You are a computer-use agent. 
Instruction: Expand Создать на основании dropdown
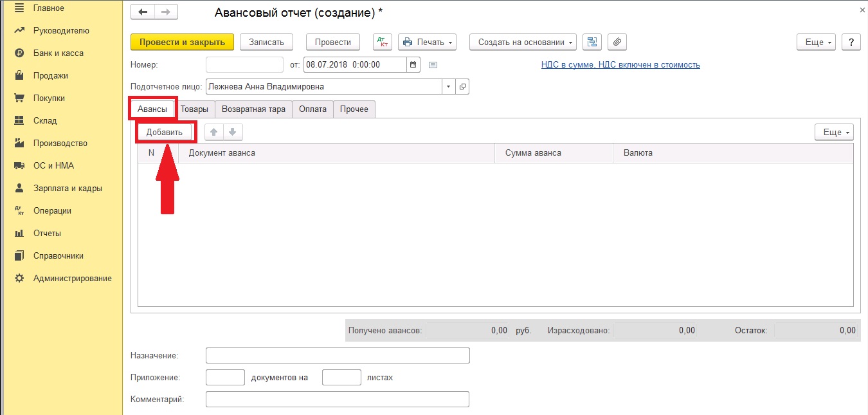click(523, 42)
